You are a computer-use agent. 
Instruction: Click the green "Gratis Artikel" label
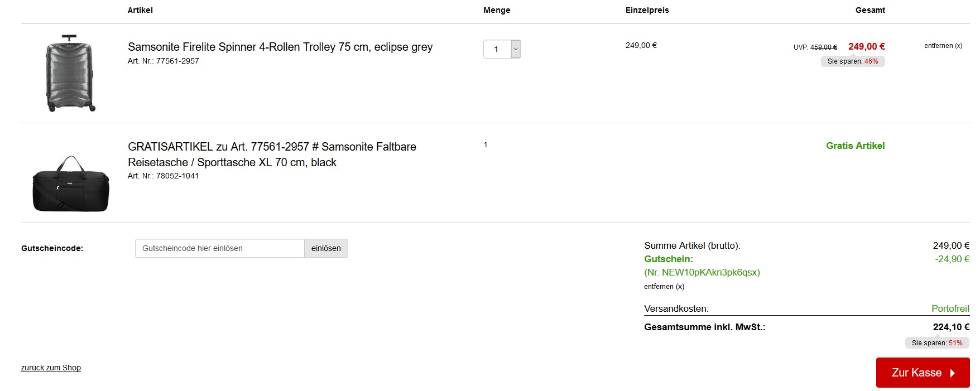tap(855, 146)
